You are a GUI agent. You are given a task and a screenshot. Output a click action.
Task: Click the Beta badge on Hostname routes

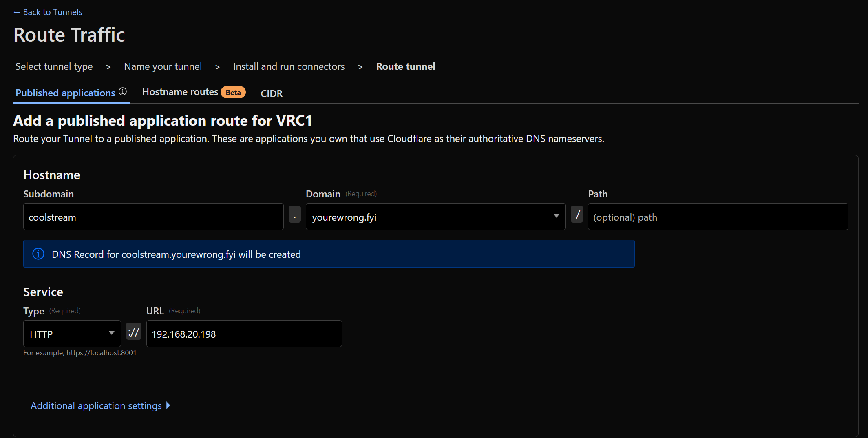tap(233, 93)
